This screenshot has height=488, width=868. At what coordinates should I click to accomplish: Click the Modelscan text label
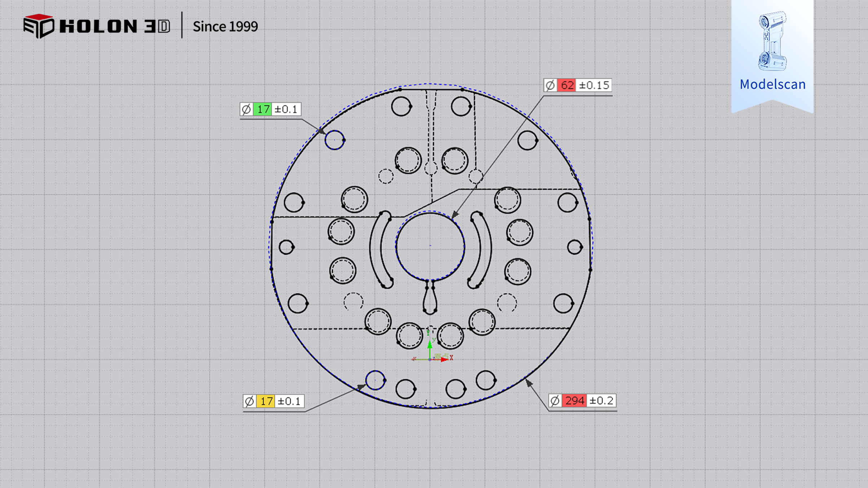click(772, 84)
